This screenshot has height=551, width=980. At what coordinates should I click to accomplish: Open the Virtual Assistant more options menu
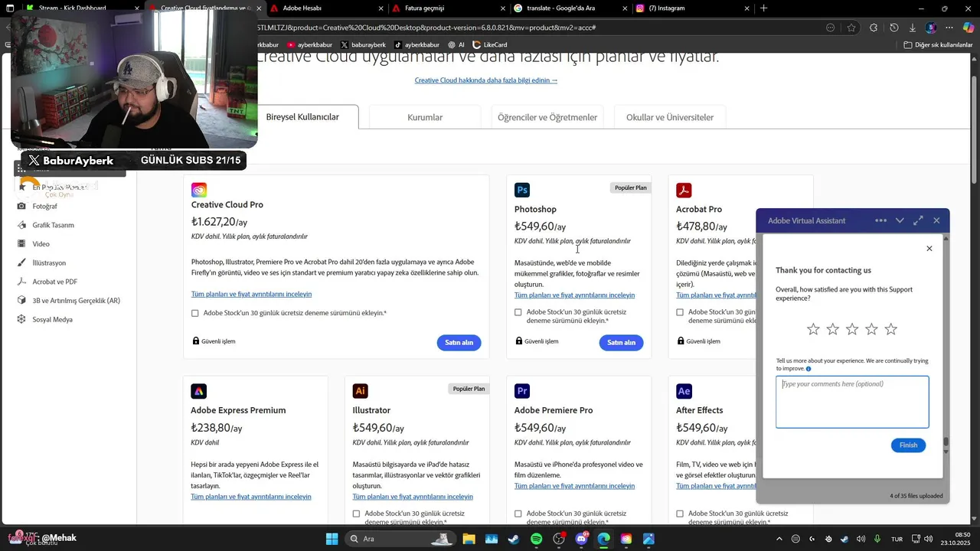[880, 220]
